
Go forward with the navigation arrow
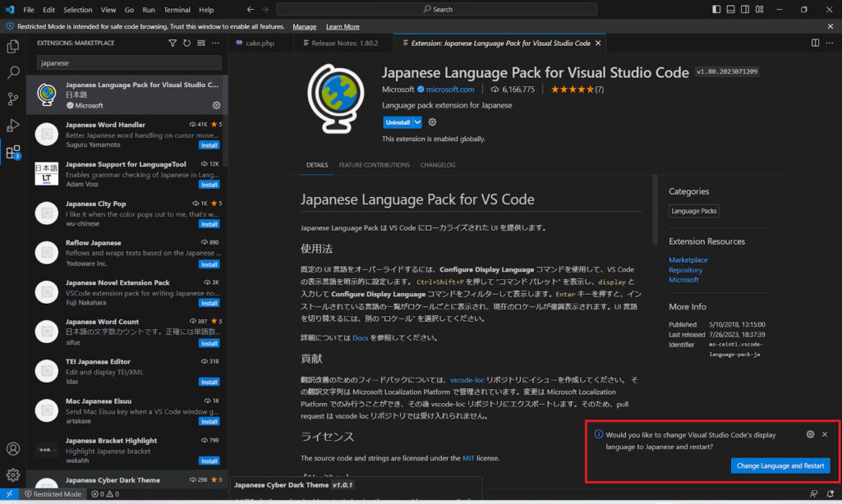click(265, 9)
